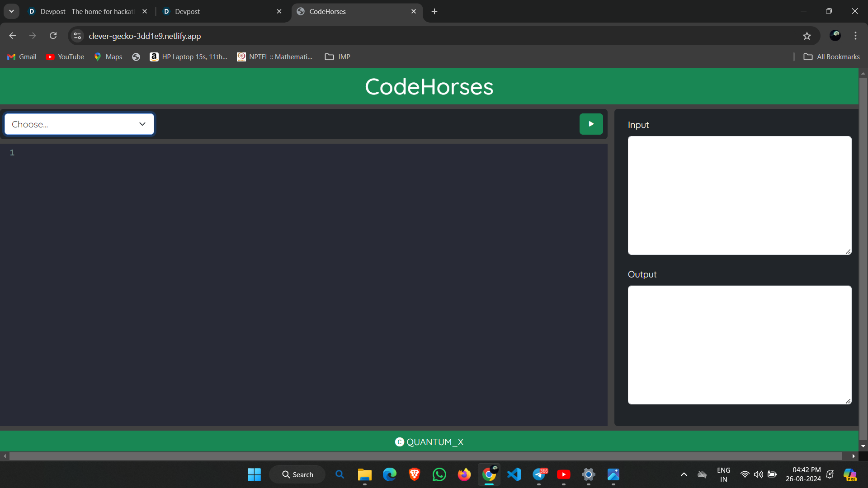This screenshot has height=488, width=868.
Task: Click inside the Input text area
Action: [x=739, y=195]
